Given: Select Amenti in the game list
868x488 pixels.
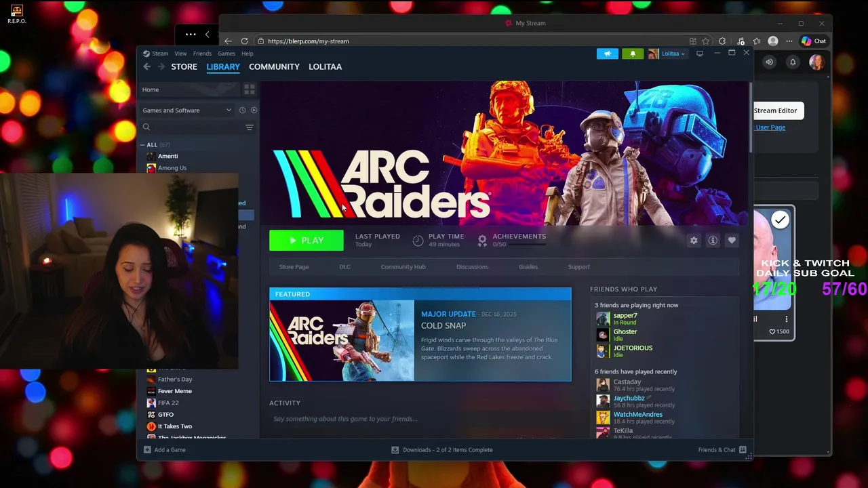Looking at the screenshot, I should pos(167,157).
